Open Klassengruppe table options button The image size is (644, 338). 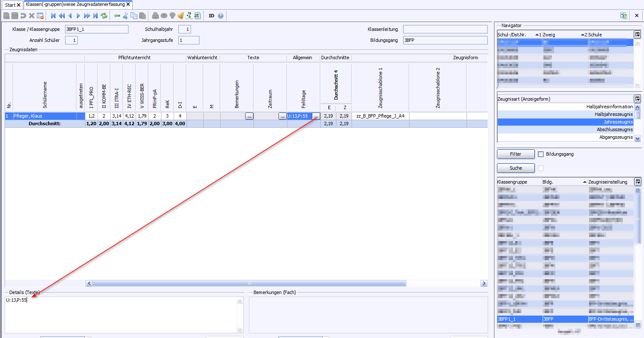638,181
